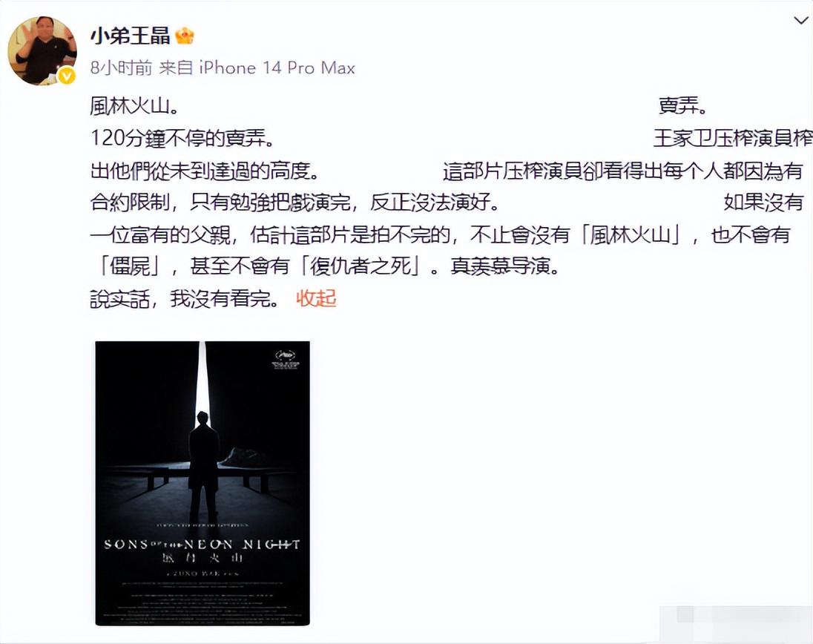This screenshot has width=813, height=644.
Task: Click the opening 風林火山。 text at post start
Action: pos(135,106)
